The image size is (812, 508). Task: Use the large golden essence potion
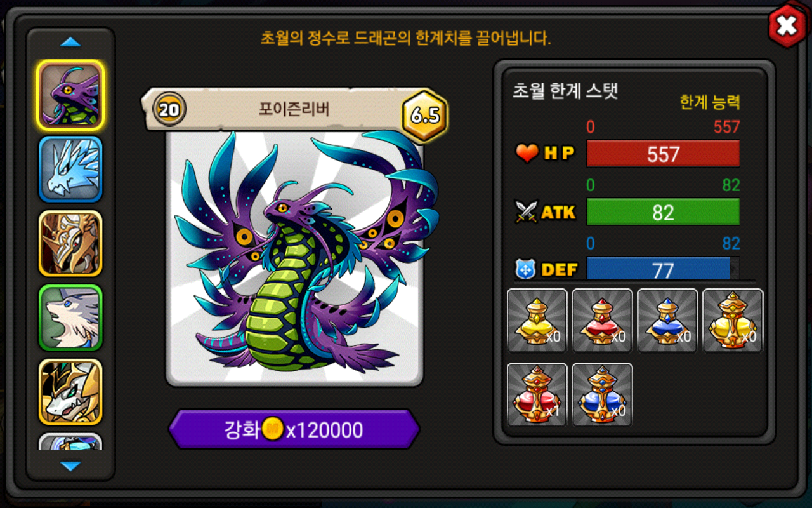pos(733,321)
